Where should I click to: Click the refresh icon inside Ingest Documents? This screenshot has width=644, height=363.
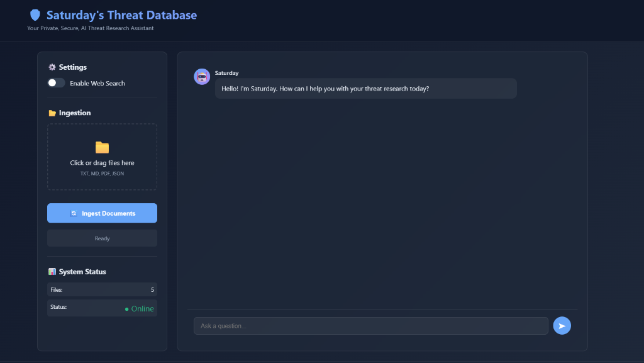click(74, 213)
